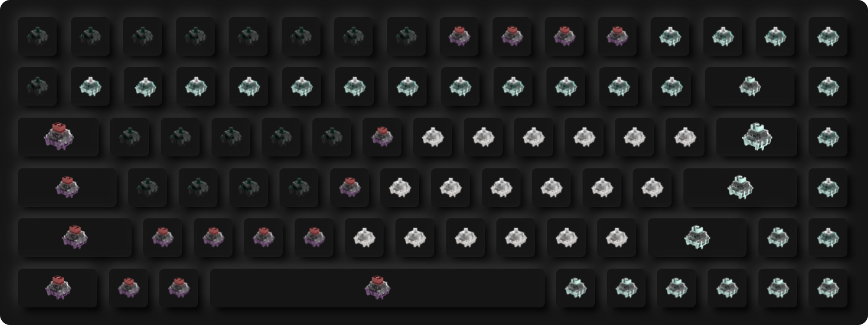This screenshot has height=325, width=868.
Task: Select the Enter key mint switch
Action: (x=740, y=187)
